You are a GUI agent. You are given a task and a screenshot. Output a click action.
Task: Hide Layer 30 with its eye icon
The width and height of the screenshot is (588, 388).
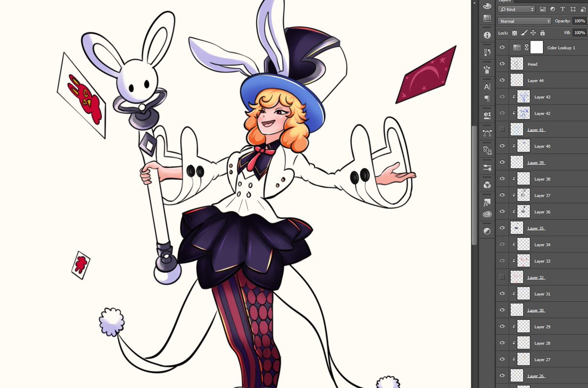pos(502,310)
